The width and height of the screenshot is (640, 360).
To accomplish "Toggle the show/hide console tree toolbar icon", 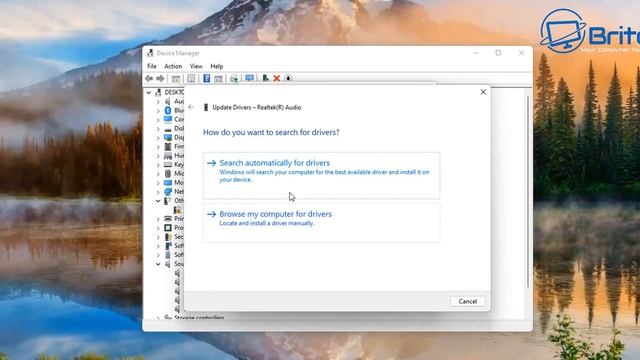I will (176, 78).
